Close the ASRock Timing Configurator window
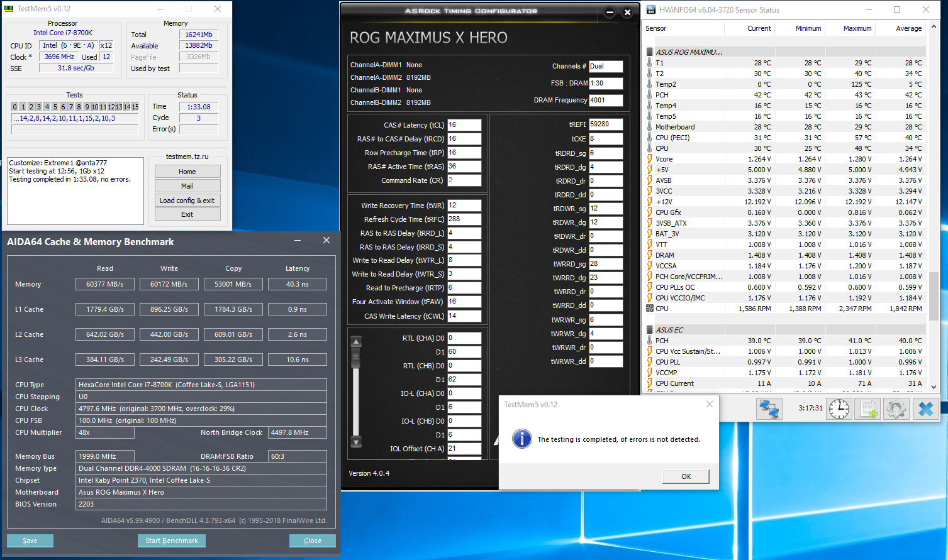 627,13
